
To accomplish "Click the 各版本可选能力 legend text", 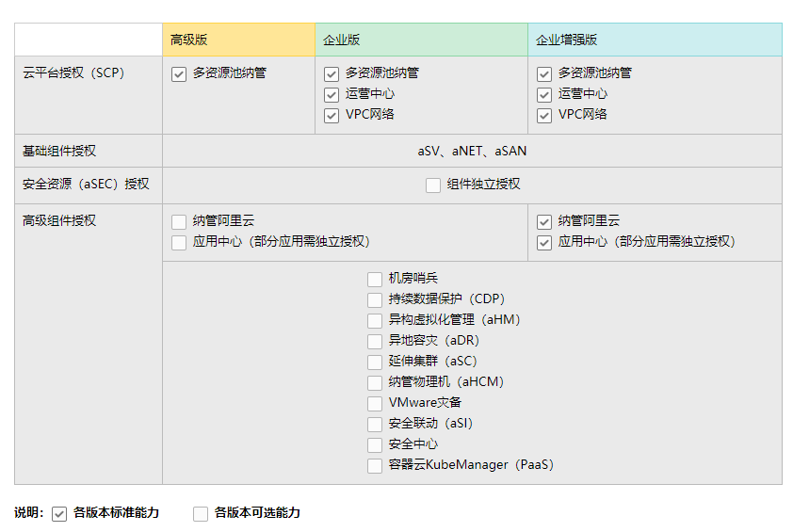I will coord(257,512).
